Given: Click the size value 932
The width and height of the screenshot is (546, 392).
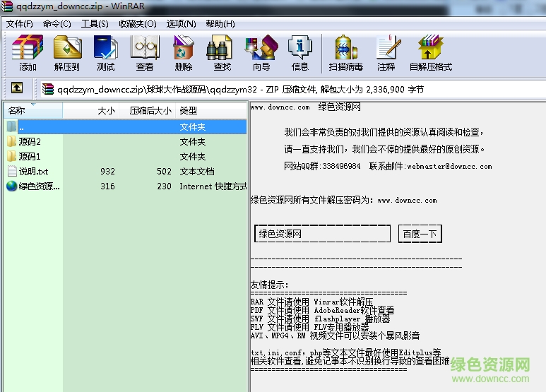Looking at the screenshot, I should tap(107, 172).
